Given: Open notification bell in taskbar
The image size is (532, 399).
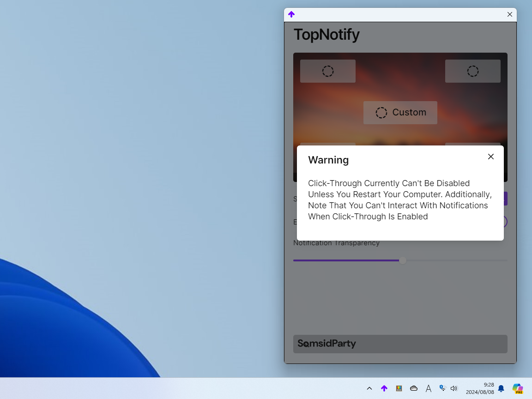Looking at the screenshot, I should pos(501,388).
